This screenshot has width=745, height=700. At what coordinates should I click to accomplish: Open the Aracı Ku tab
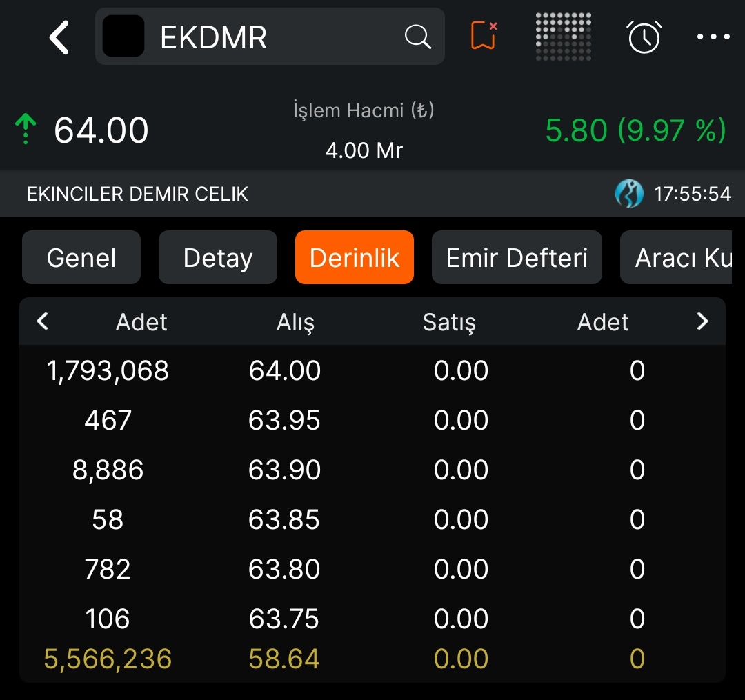pos(676,257)
